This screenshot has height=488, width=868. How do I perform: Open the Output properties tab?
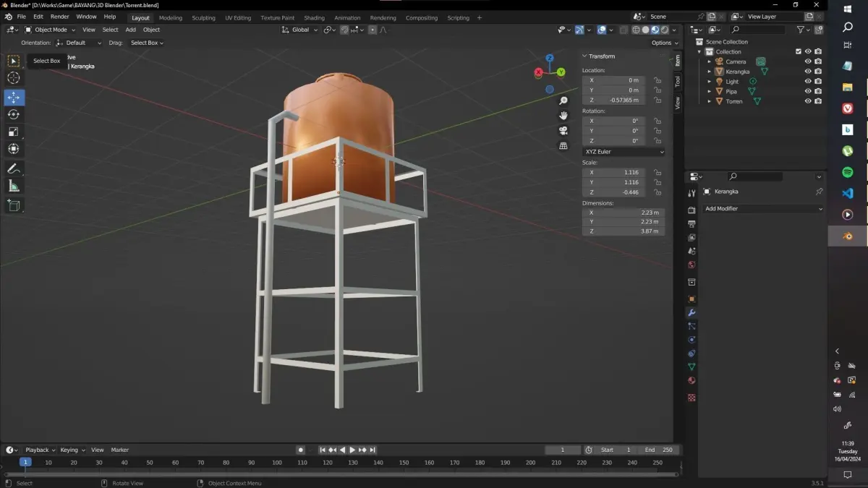(x=692, y=224)
